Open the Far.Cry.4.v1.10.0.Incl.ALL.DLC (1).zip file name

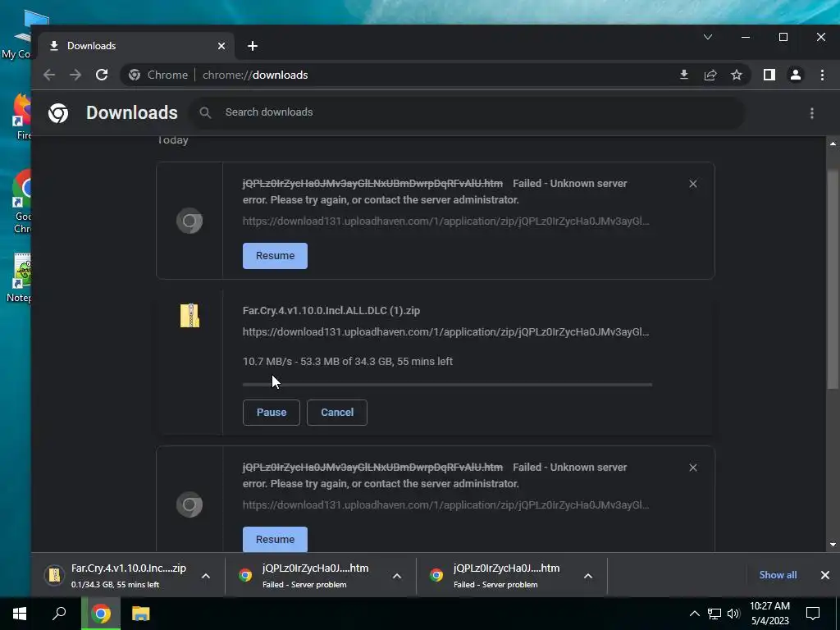pos(331,311)
